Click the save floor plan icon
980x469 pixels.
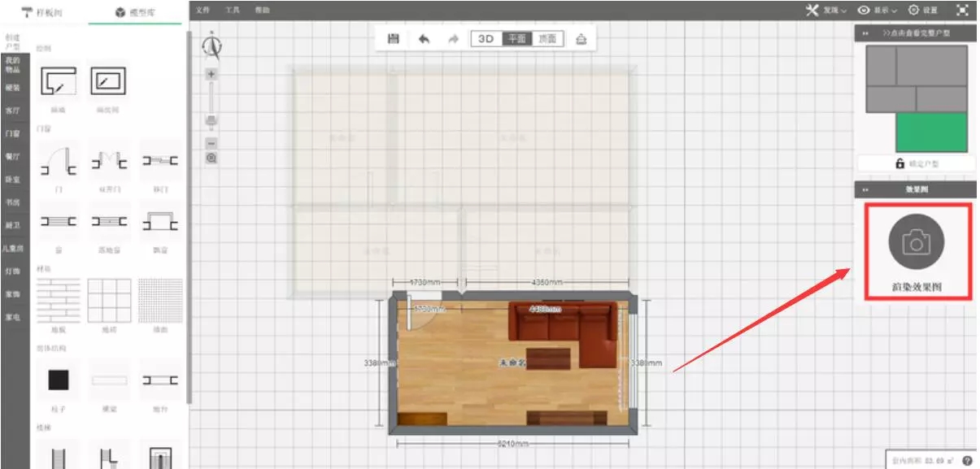[393, 39]
